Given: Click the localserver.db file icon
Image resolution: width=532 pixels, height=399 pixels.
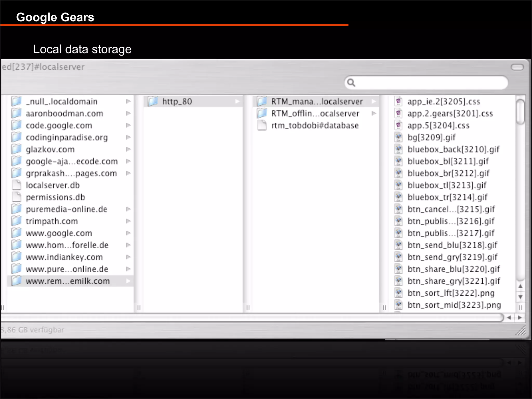Looking at the screenshot, I should [x=17, y=185].
